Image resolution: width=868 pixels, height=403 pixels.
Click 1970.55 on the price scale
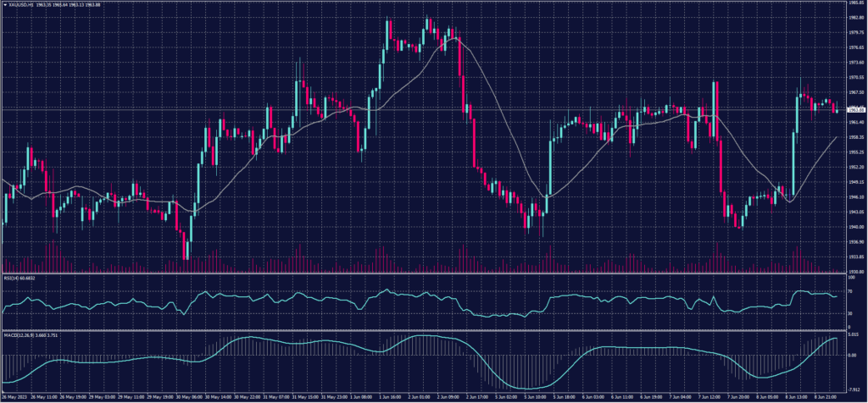click(x=855, y=77)
